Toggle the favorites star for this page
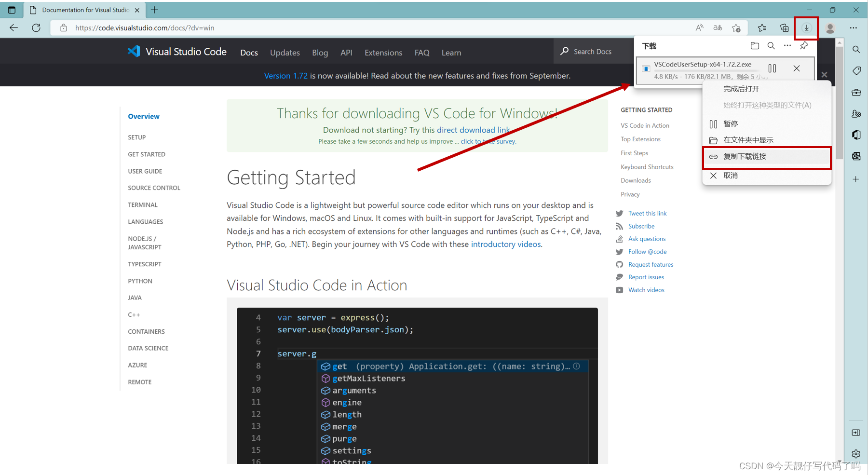868x475 pixels. coord(736,27)
